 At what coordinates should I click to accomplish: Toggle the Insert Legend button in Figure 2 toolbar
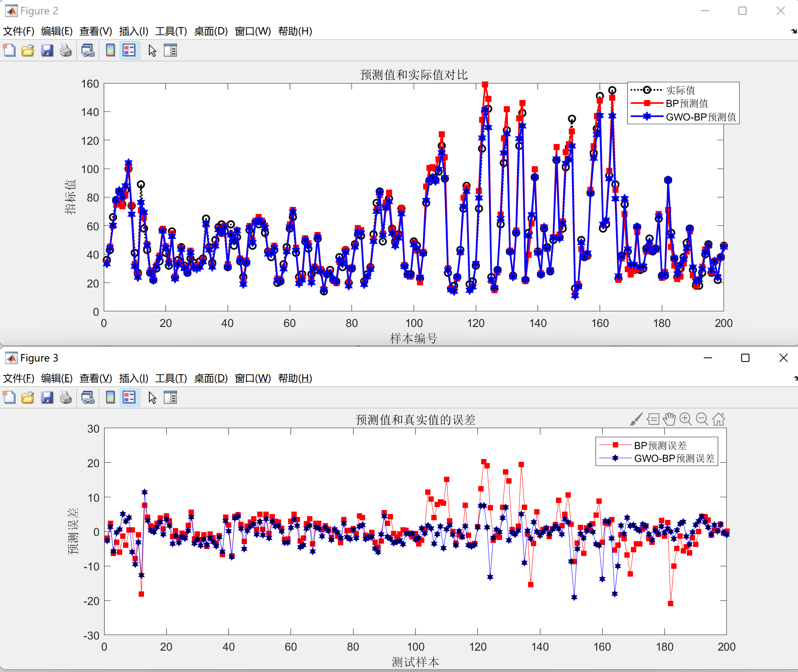click(x=129, y=51)
